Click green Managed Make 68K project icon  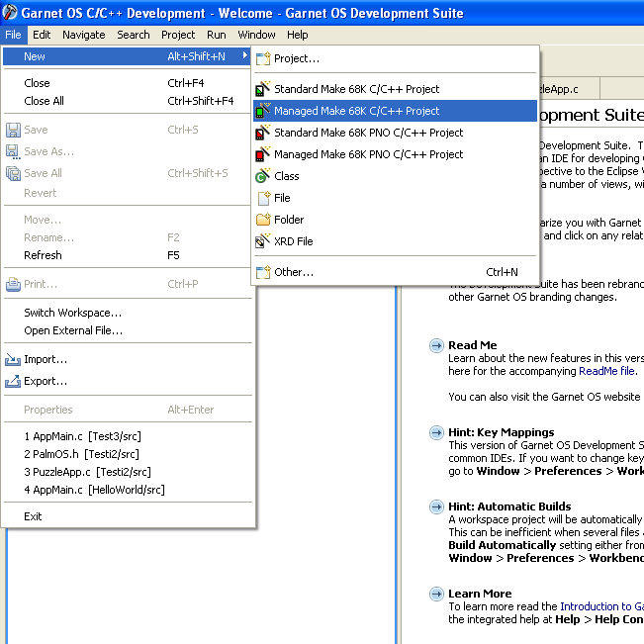click(262, 111)
